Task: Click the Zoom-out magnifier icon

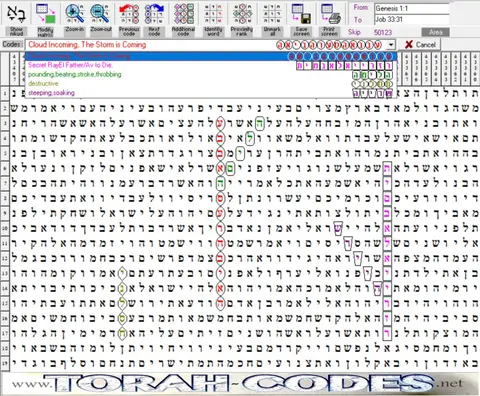Action: click(100, 15)
